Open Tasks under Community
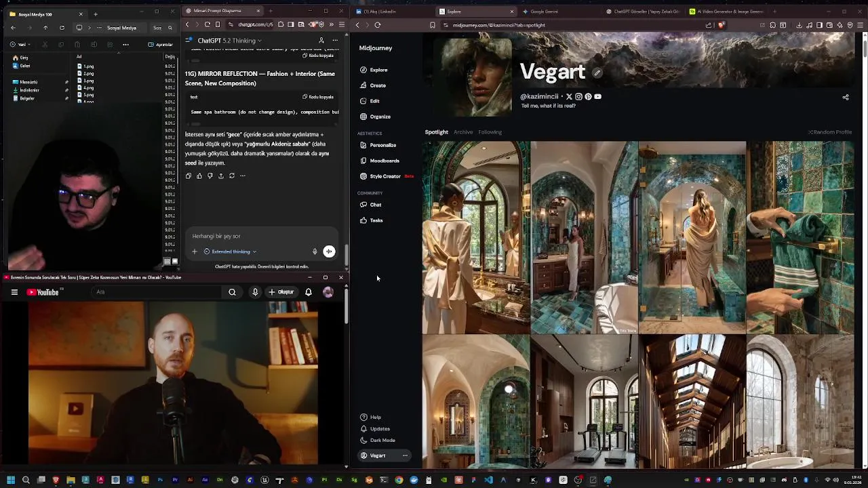The width and height of the screenshot is (868, 488). [x=371, y=220]
